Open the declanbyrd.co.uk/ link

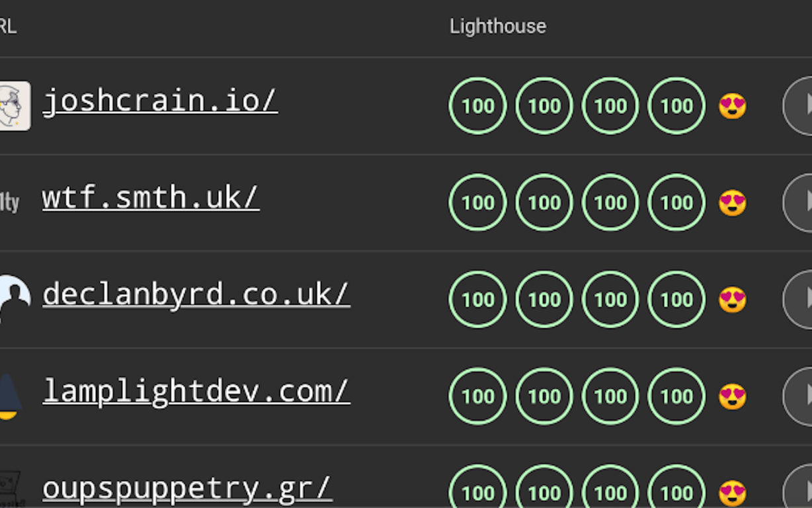click(196, 295)
